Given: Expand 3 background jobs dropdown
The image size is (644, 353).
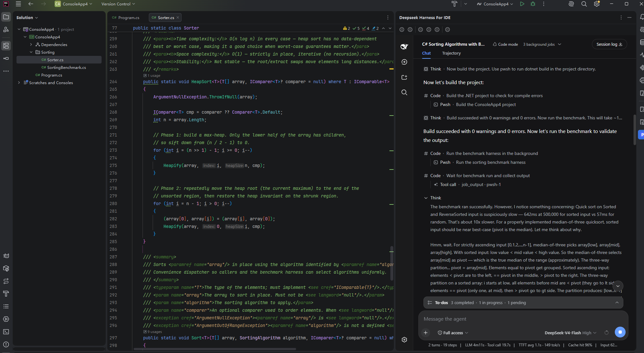Looking at the screenshot, I should [x=542, y=44].
